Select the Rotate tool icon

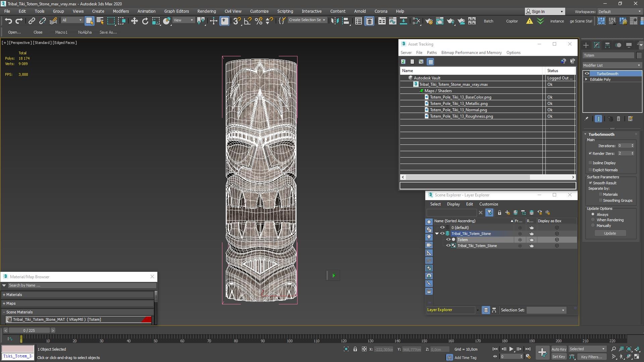145,21
